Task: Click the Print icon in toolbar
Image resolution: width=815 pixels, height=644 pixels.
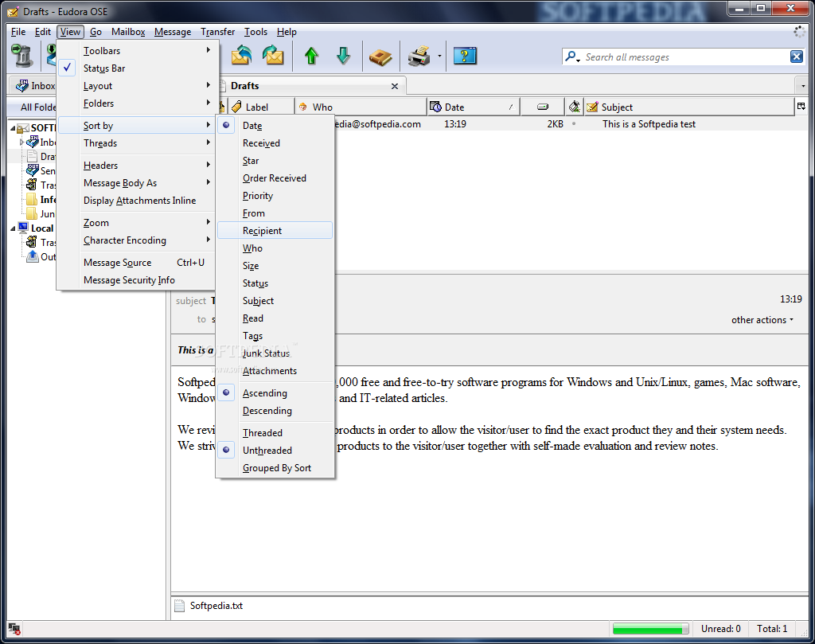Action: click(x=419, y=56)
